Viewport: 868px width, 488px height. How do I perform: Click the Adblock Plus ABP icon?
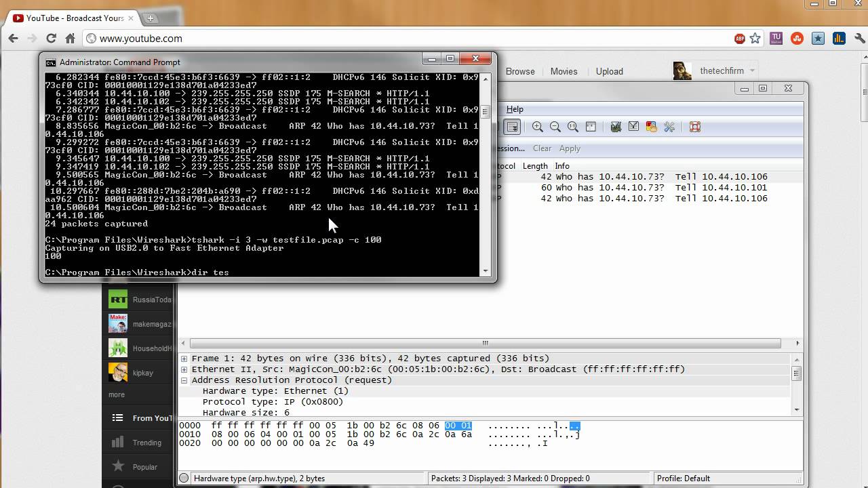pyautogui.click(x=740, y=39)
